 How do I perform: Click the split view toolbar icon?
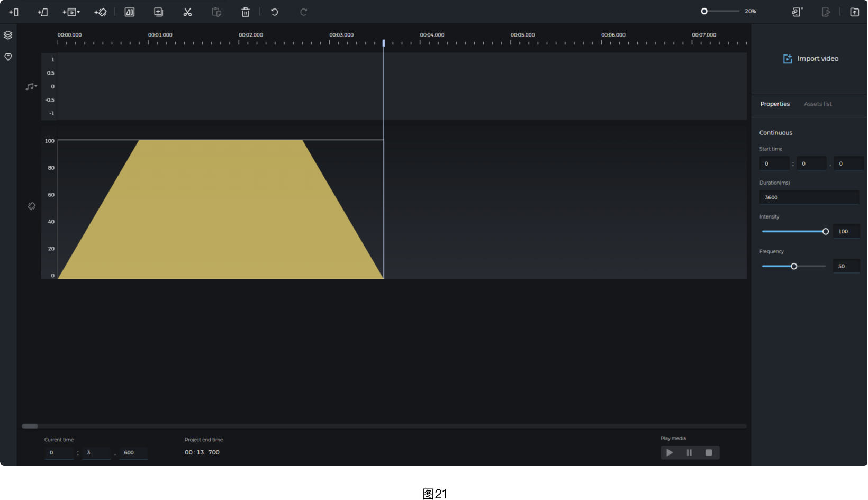130,12
